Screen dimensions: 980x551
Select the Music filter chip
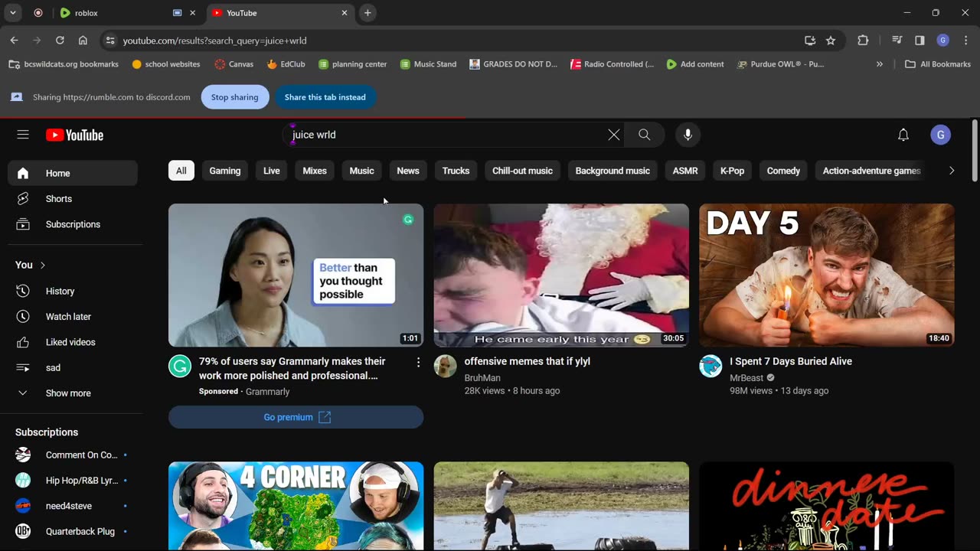pos(361,171)
